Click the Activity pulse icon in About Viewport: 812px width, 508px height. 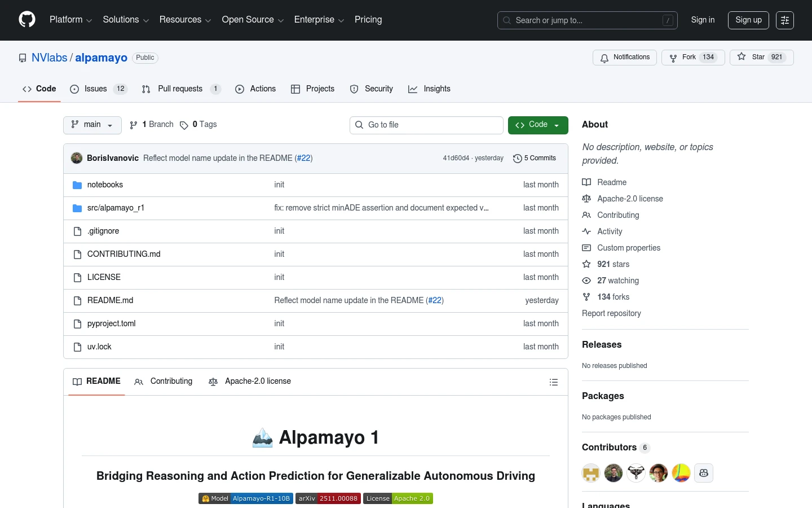coord(586,231)
